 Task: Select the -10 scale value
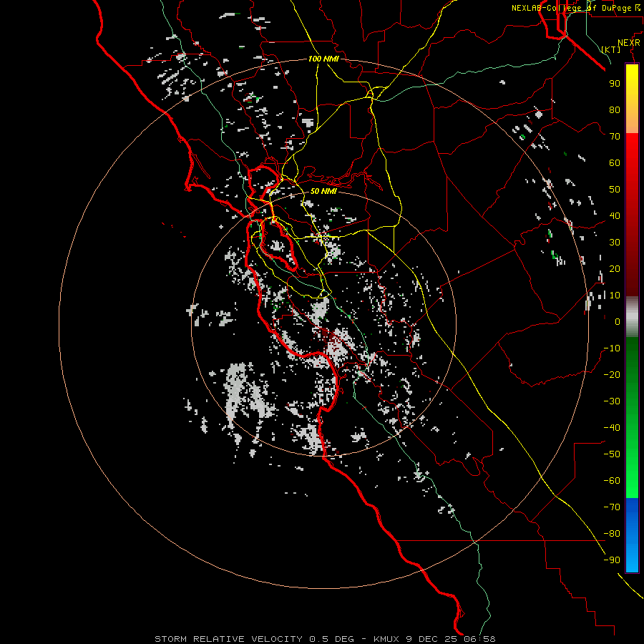(612, 348)
